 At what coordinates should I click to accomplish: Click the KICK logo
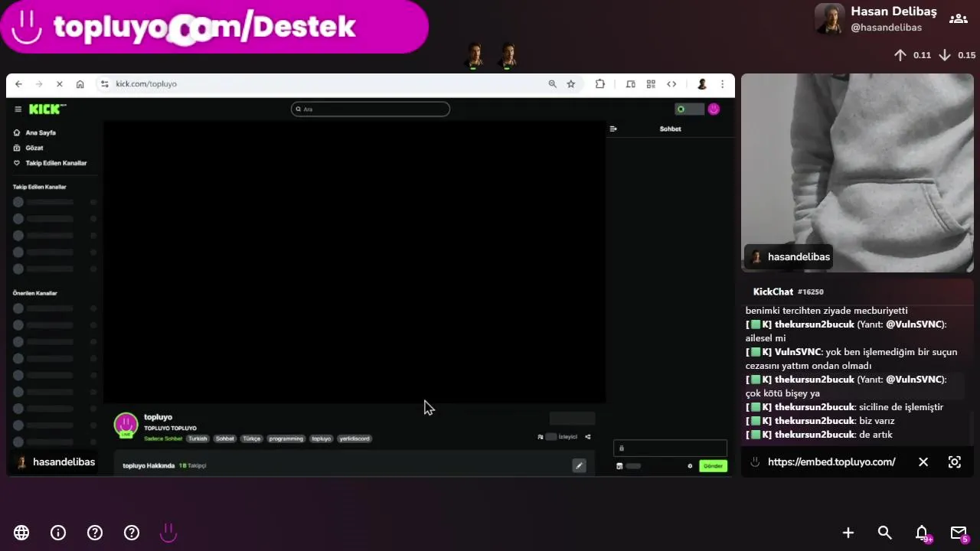[x=47, y=109]
